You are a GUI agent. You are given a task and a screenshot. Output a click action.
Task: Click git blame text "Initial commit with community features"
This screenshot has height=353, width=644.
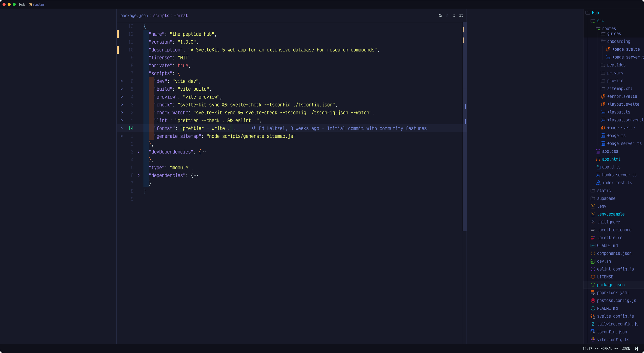pyautogui.click(x=377, y=128)
